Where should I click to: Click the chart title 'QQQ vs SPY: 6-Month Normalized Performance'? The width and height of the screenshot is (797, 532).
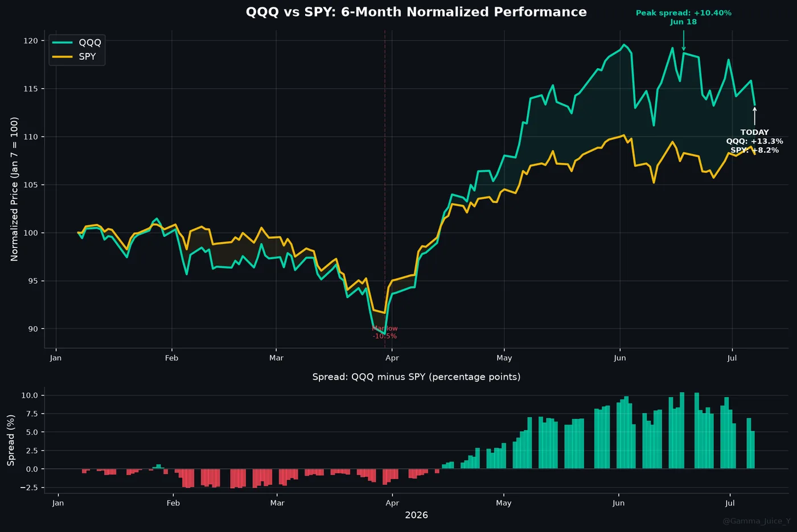pos(416,12)
